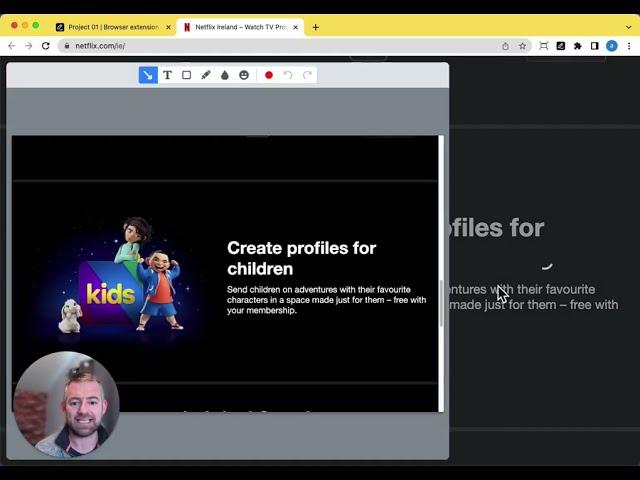Viewport: 640px width, 480px height.
Task: Open the emoji sticker tool
Action: click(244, 75)
